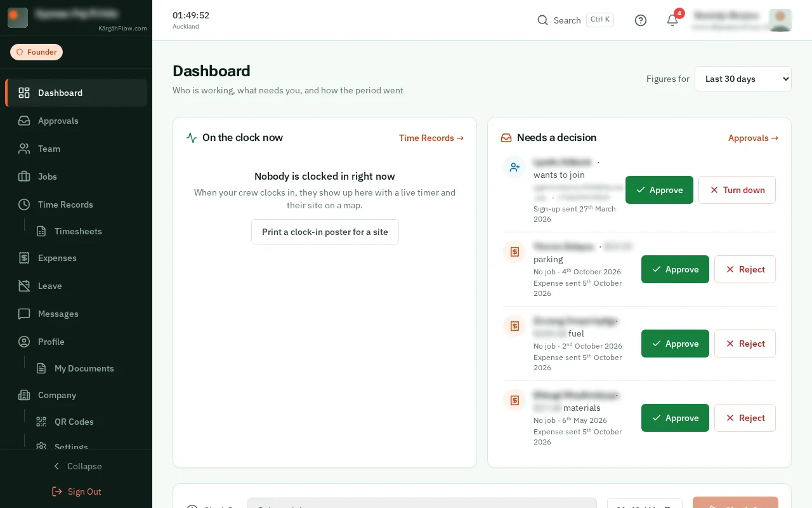Image resolution: width=812 pixels, height=508 pixels.
Task: Click the join request user-plus icon
Action: [x=514, y=167]
